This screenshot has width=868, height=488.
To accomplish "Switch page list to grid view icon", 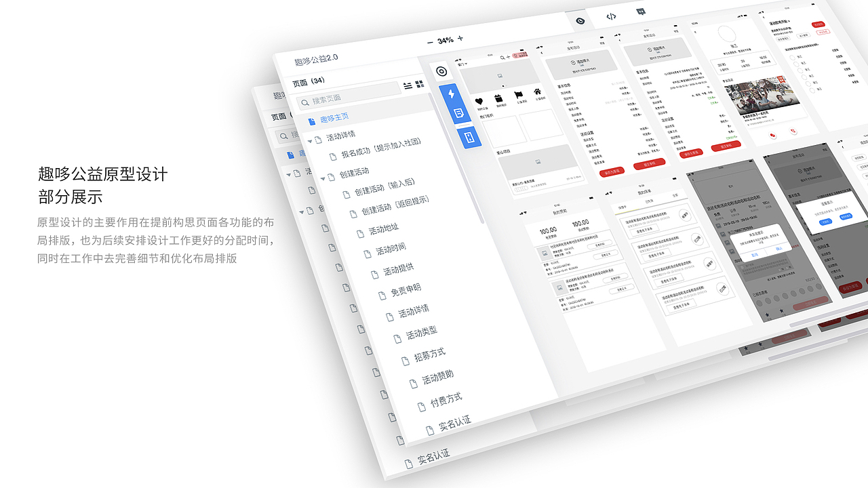I will 420,84.
